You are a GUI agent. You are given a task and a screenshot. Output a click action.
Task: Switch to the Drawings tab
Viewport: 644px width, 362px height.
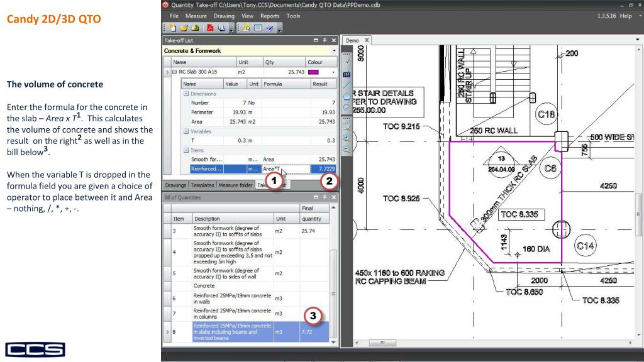pyautogui.click(x=176, y=185)
